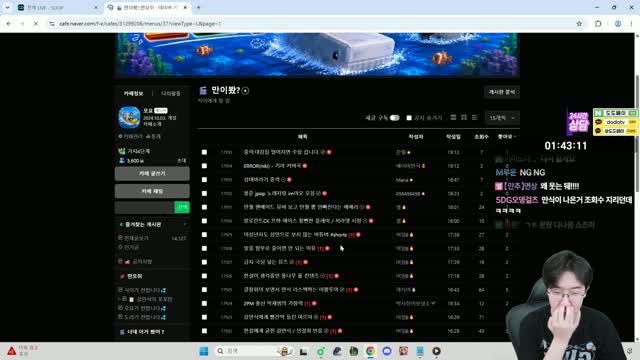
Task: Click the star icon beside the board title
Action: [245, 91]
